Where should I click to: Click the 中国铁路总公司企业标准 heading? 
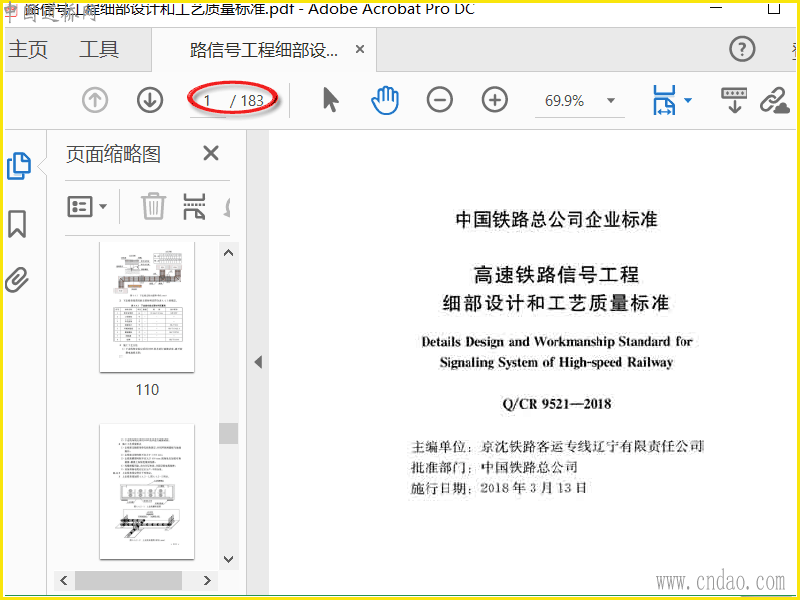point(556,220)
